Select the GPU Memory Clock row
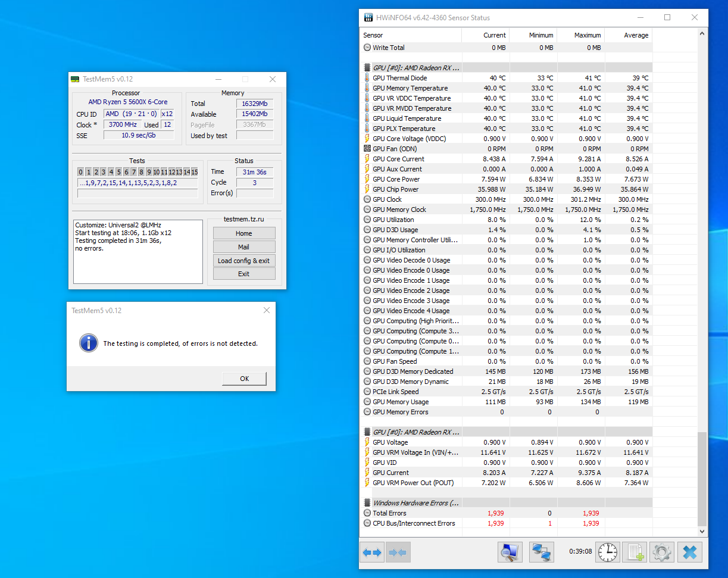 (506, 210)
